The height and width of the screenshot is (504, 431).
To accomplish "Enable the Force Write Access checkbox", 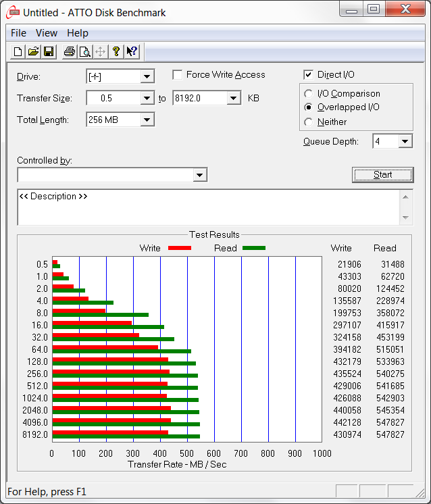I will click(x=178, y=75).
